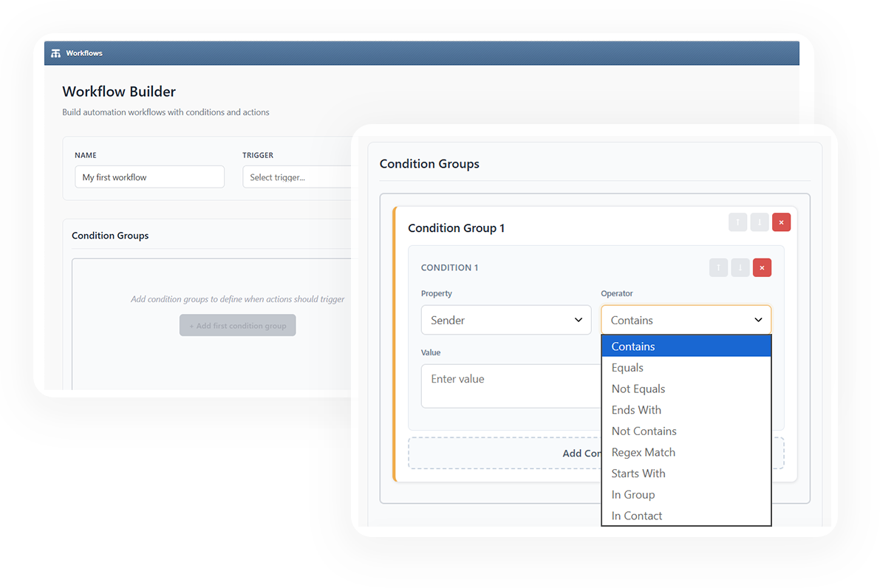
Task: Open the Property dropdown showing Sender
Action: (x=505, y=320)
